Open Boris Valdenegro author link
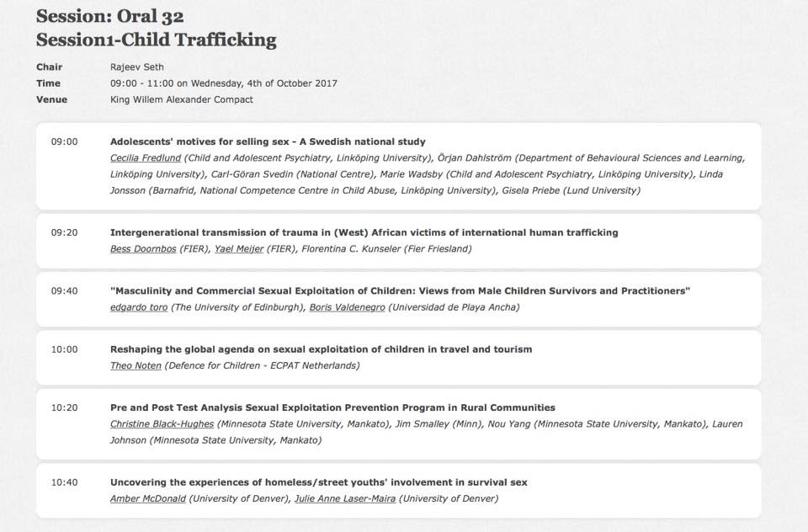This screenshot has width=808, height=532. tap(348, 306)
